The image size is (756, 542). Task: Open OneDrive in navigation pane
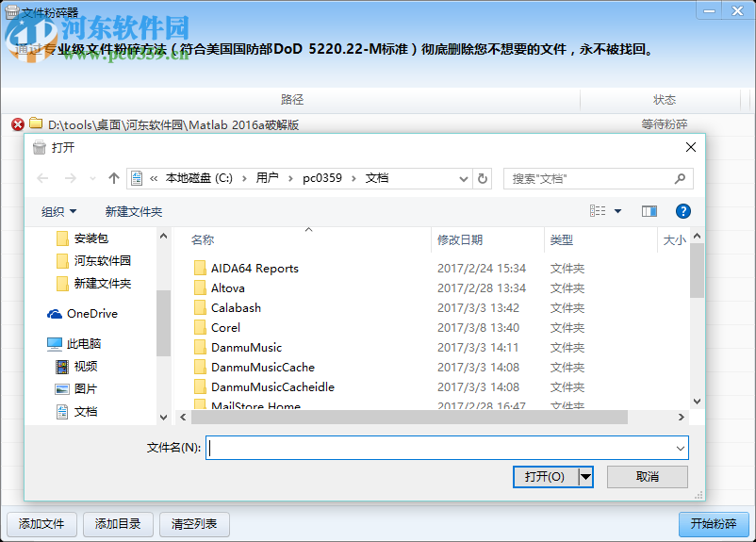(x=92, y=314)
